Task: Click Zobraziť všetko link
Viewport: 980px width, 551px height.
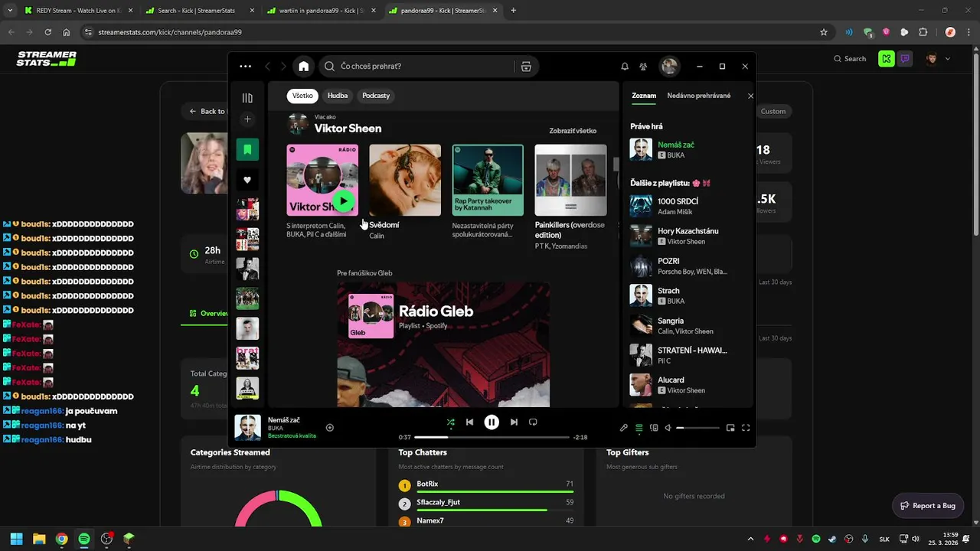Action: [x=573, y=131]
